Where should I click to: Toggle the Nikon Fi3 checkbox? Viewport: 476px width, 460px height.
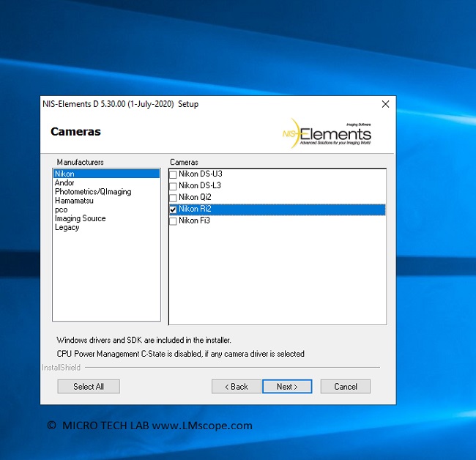[174, 221]
